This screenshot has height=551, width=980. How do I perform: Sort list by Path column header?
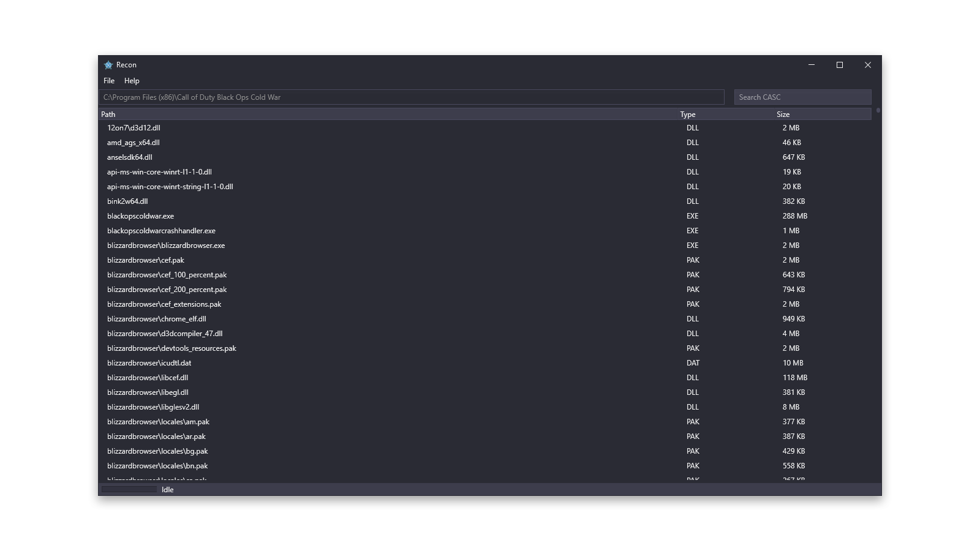(x=388, y=114)
